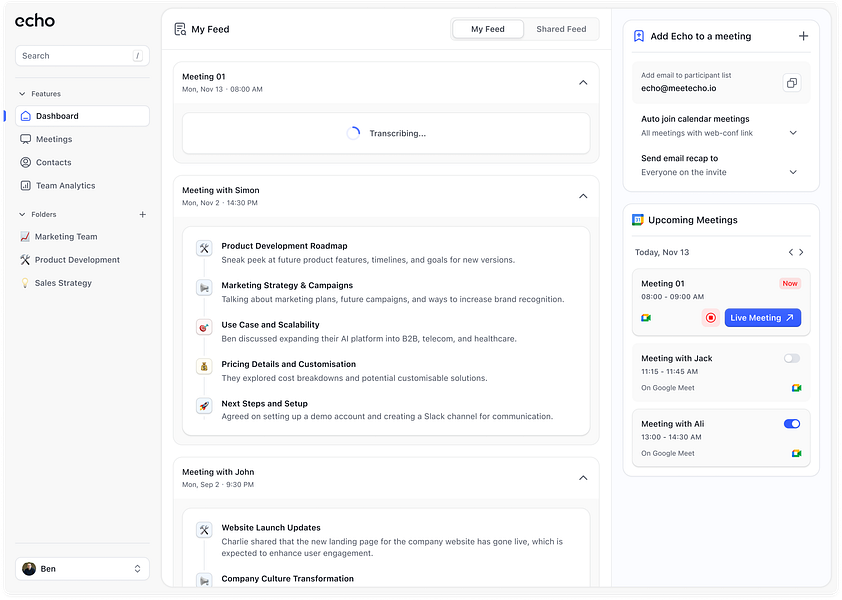Click the megaphone icon next to Marketing Strategy & Campaigns
This screenshot has height=600, width=842.
(x=204, y=288)
